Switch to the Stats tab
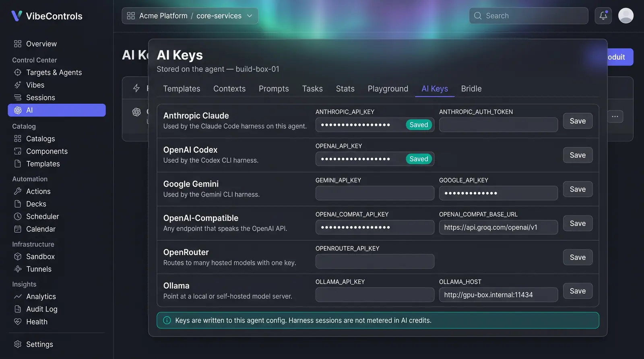The image size is (644, 359). pyautogui.click(x=345, y=89)
